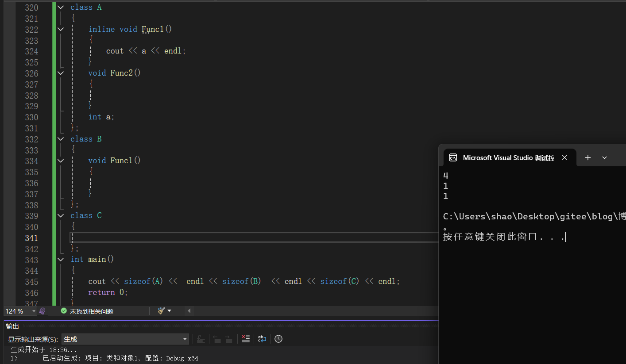Image resolution: width=626 pixels, height=364 pixels.
Task: Collapse class C at line 339
Action: pos(61,216)
